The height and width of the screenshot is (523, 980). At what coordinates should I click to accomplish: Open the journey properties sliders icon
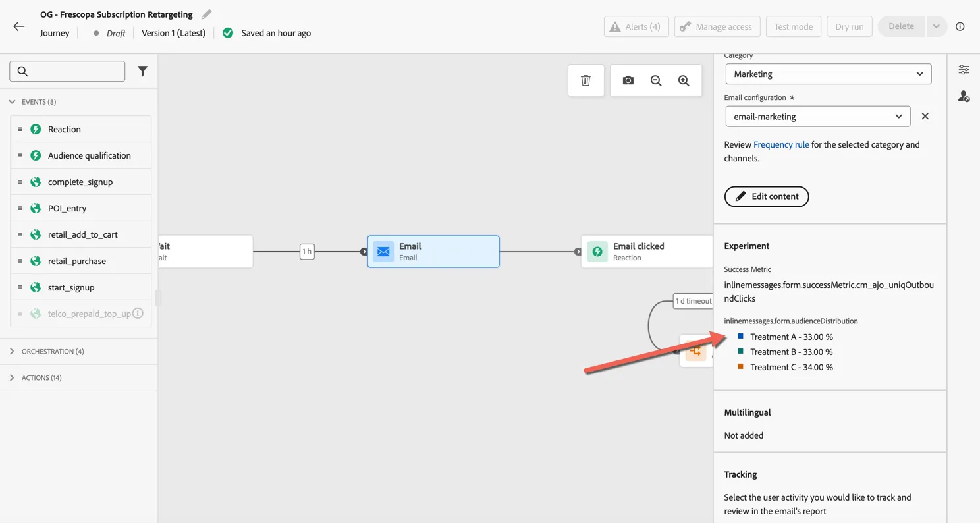click(964, 70)
